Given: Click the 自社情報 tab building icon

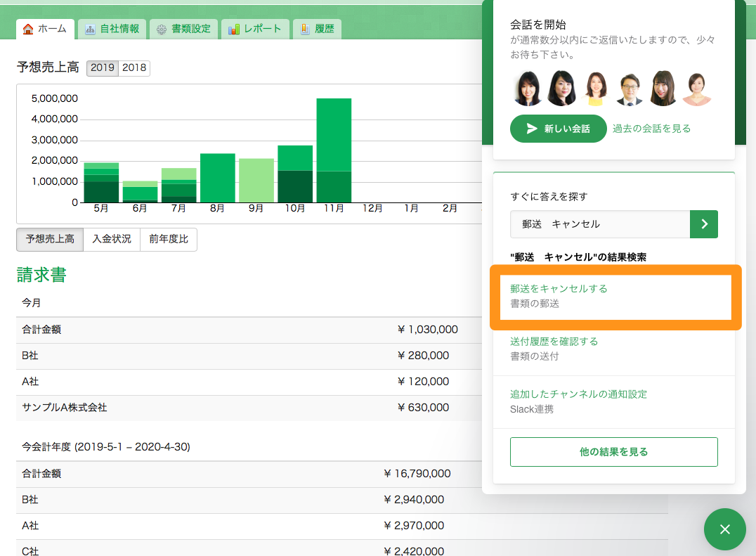Looking at the screenshot, I should click(90, 29).
